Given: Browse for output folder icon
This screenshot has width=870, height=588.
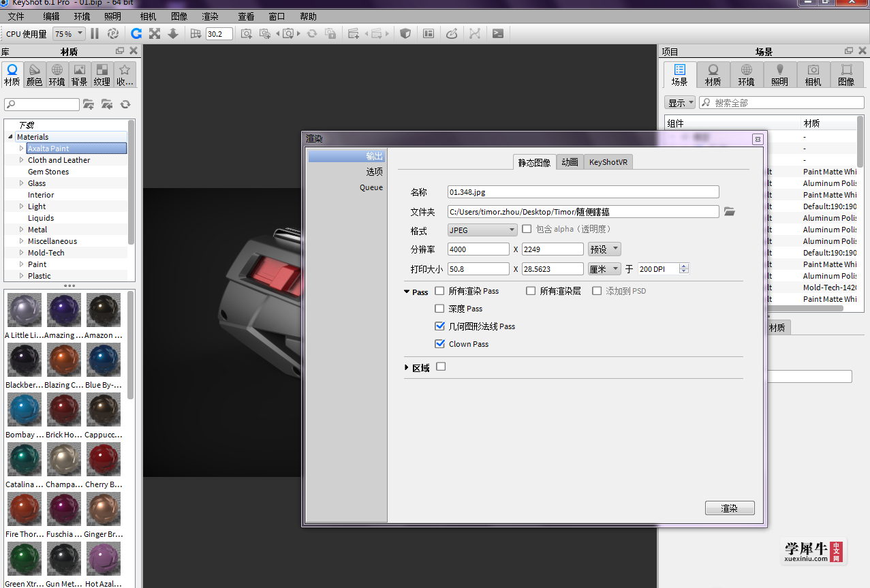Looking at the screenshot, I should click(x=730, y=212).
